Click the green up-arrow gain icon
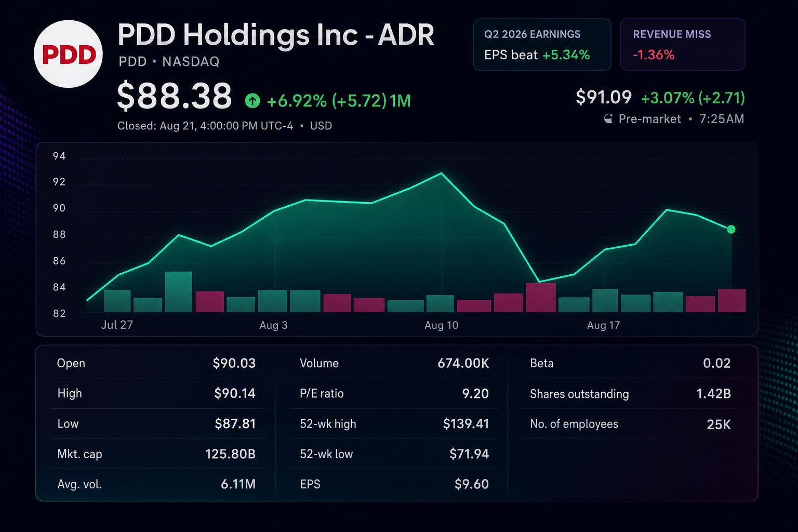This screenshot has width=798, height=532. point(252,101)
